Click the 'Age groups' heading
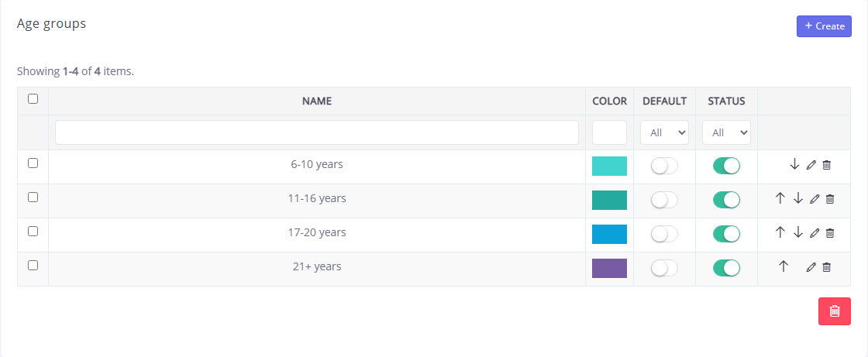This screenshot has height=357, width=868. pos(51,24)
